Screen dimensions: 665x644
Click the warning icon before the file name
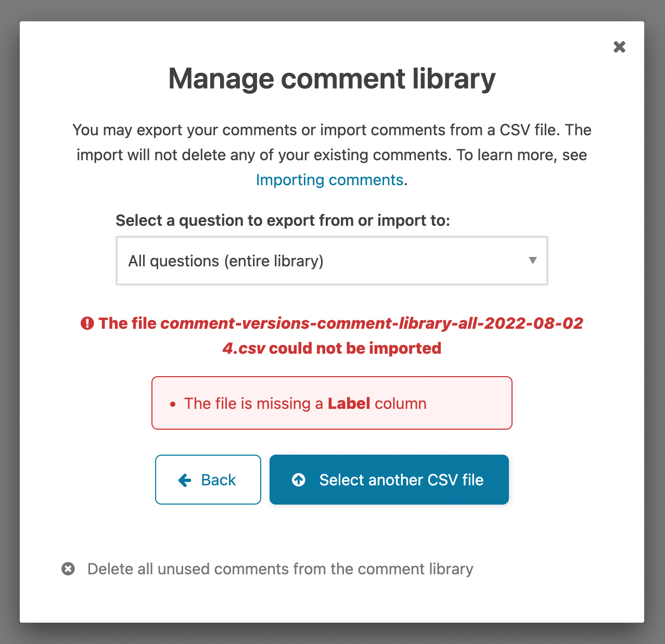[x=88, y=323]
